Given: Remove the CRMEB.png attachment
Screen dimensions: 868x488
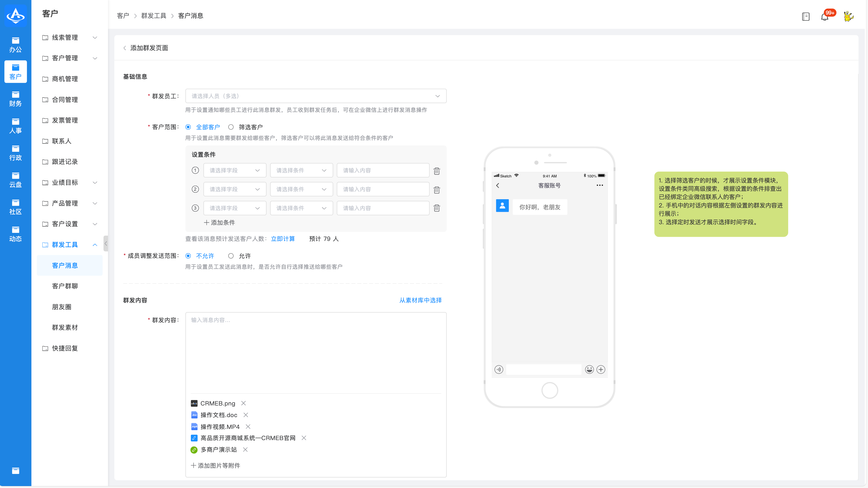Looking at the screenshot, I should pos(243,403).
